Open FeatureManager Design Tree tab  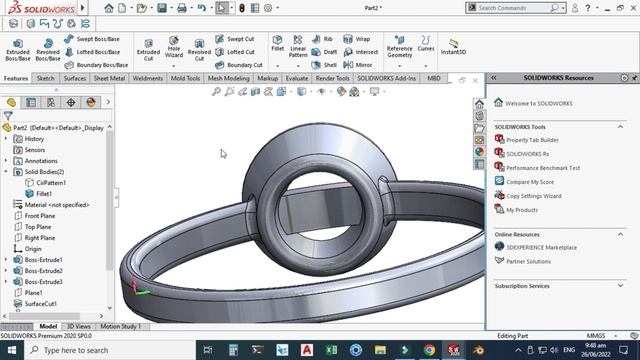[11, 102]
